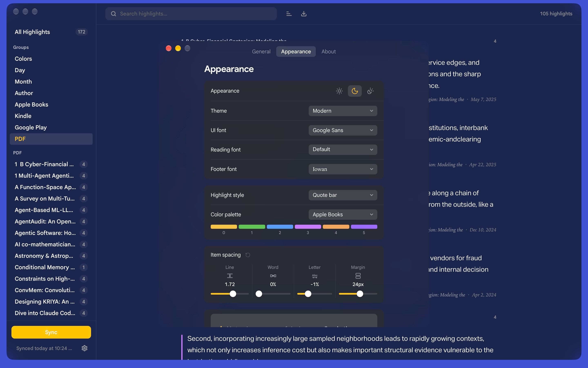Select the PDF group in sidebar

point(51,139)
